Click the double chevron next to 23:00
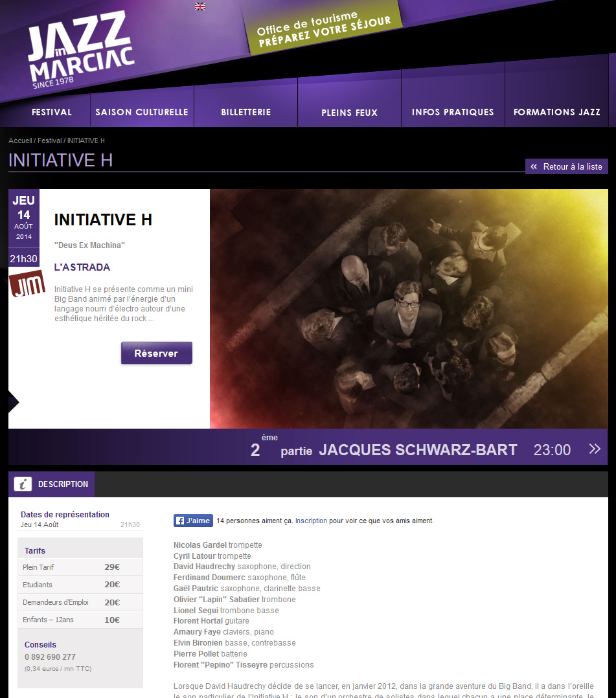 (595, 449)
